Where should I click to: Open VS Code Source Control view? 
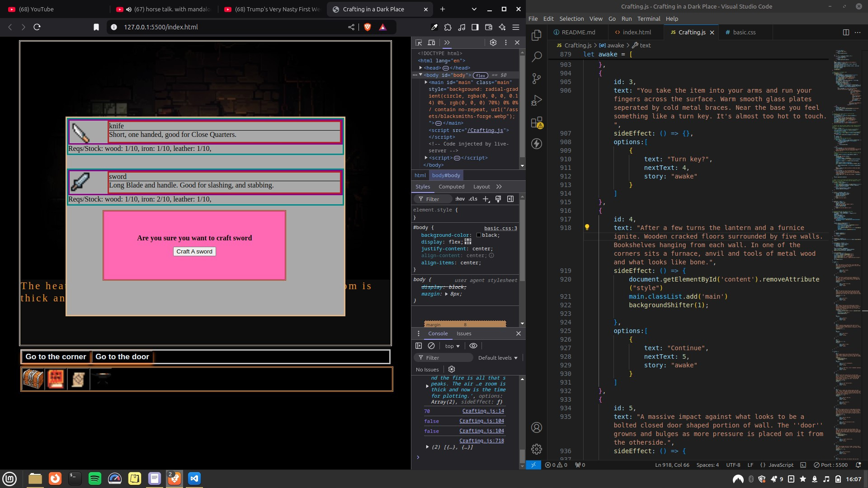537,79
